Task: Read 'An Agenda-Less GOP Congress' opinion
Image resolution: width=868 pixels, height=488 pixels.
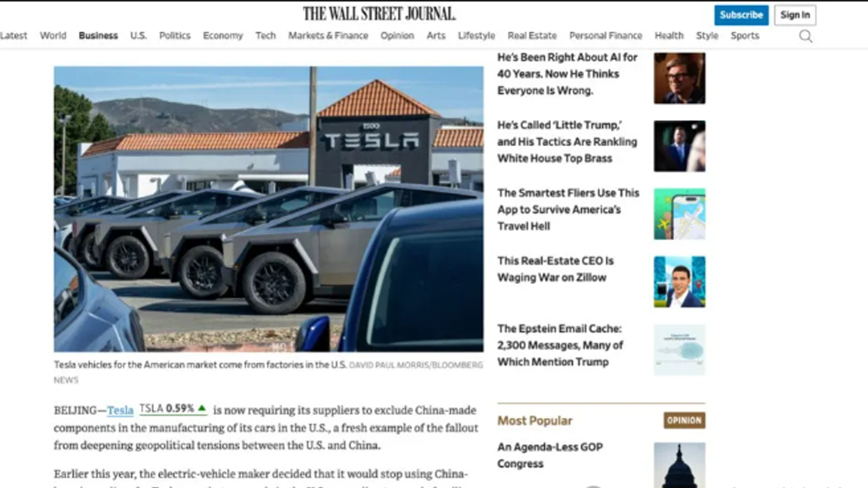Action: [550, 455]
